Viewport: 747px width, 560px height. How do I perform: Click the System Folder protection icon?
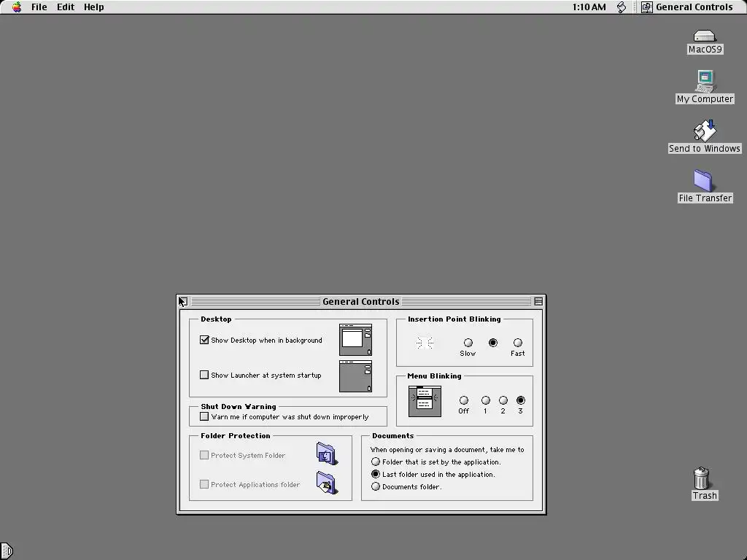[x=327, y=454]
